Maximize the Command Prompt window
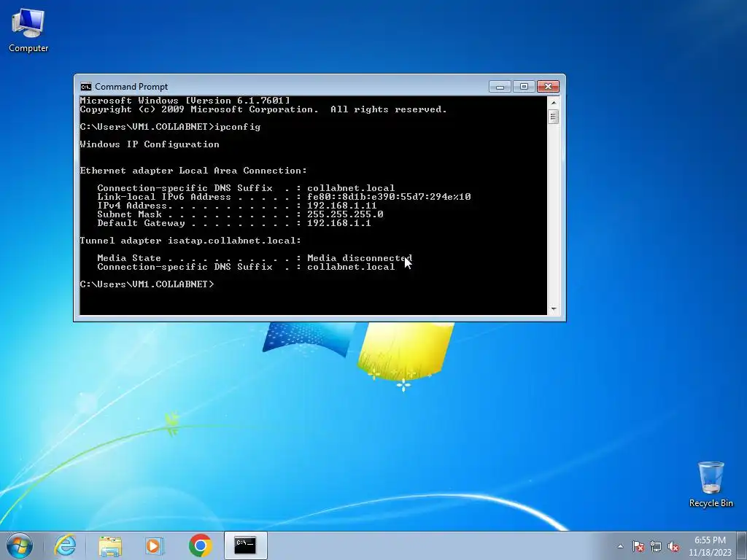 (524, 87)
